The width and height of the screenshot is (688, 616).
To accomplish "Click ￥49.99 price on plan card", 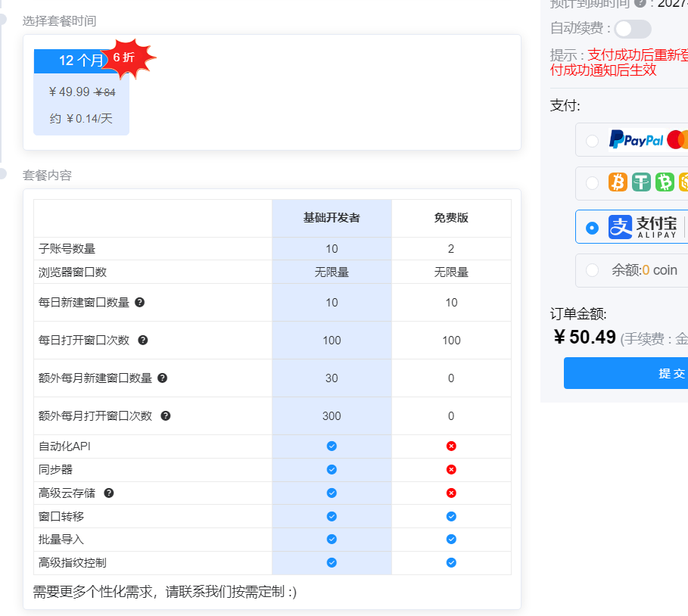I will pos(70,92).
